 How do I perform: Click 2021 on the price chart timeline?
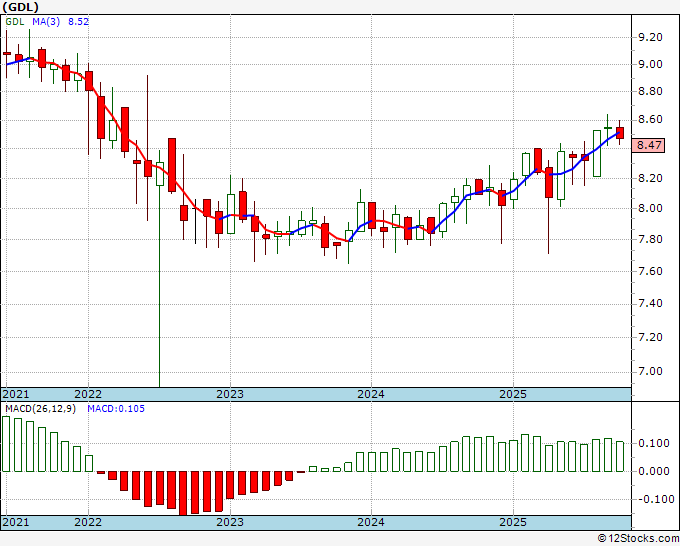tap(16, 394)
